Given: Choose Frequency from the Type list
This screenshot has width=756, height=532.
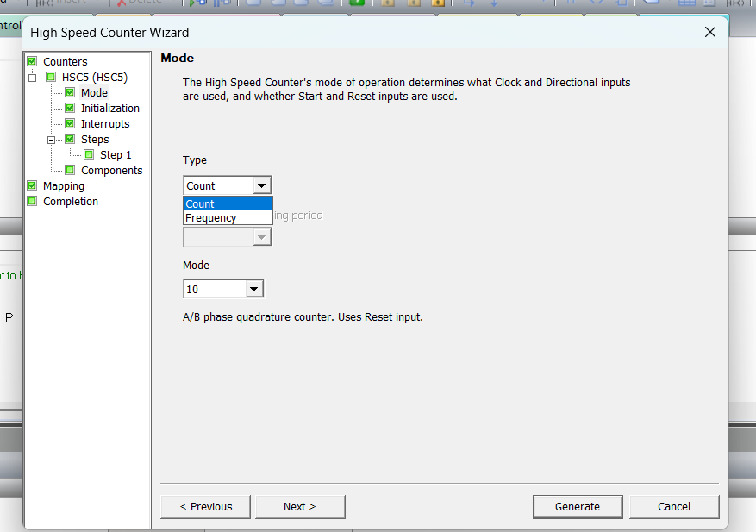Looking at the screenshot, I should pos(211,218).
